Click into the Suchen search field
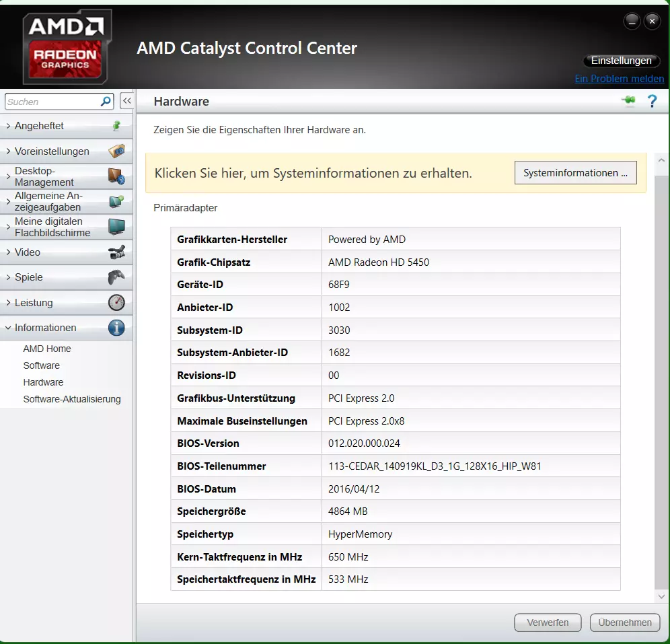 [x=53, y=102]
